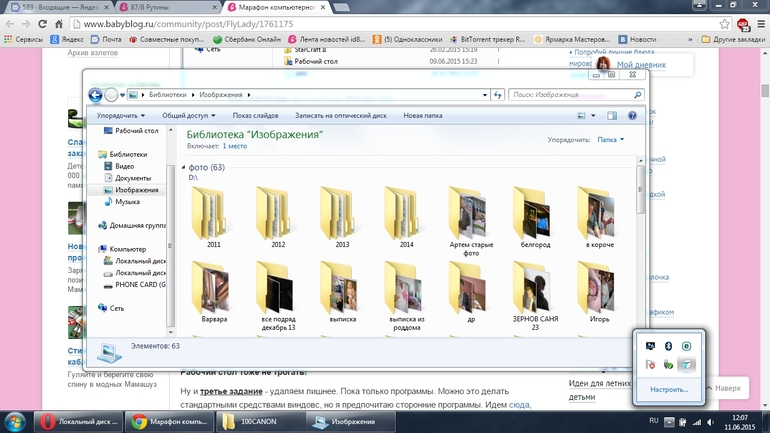Click Chrome home button
Image resolution: width=770 pixels, height=433 pixels.
(59, 24)
